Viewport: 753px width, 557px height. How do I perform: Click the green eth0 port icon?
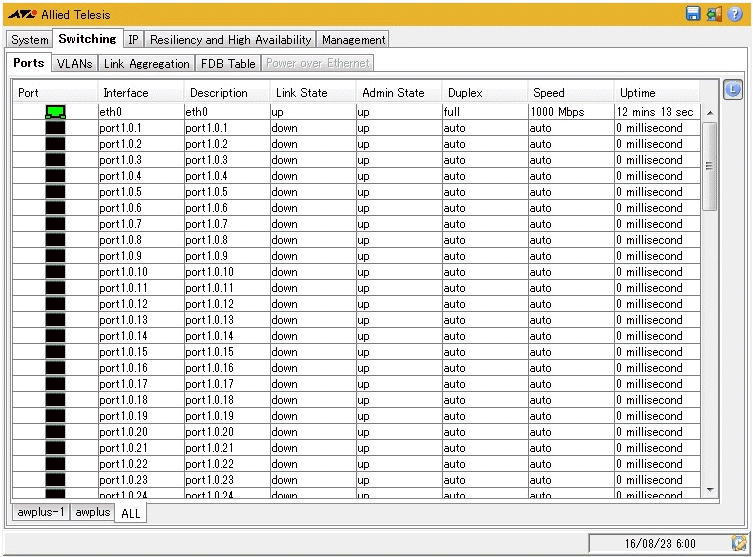[55, 112]
